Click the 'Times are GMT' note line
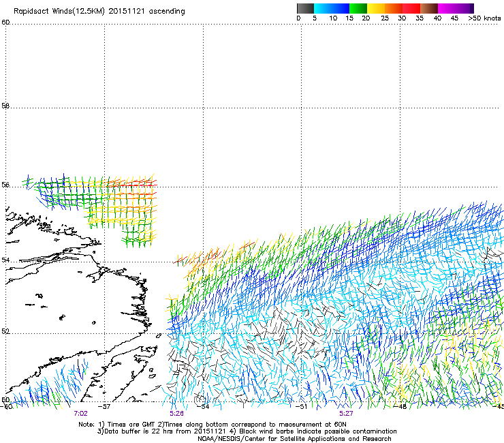The image size is (504, 443). click(212, 425)
